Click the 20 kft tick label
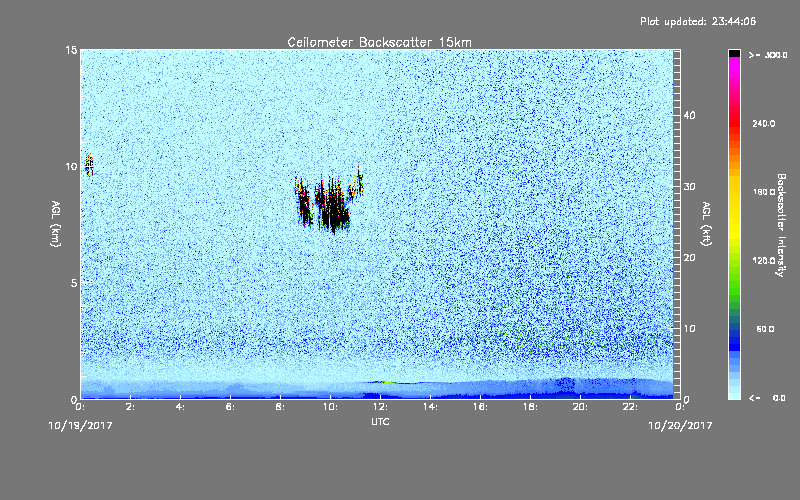This screenshot has width=800, height=500. click(x=689, y=258)
